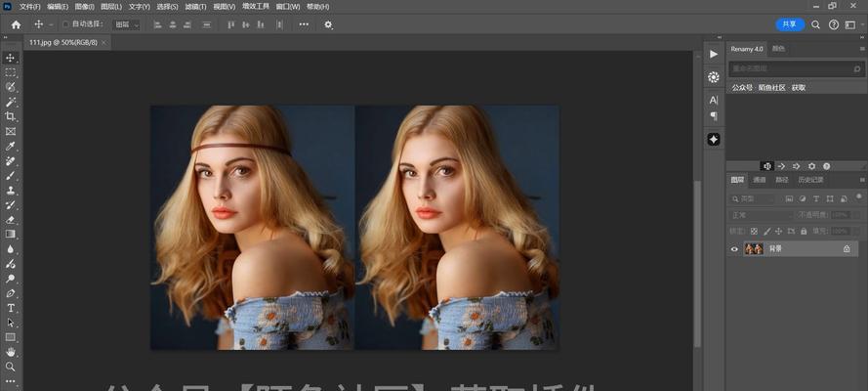Open the layer opacity dropdown
The height and width of the screenshot is (391, 868).
pos(857,215)
